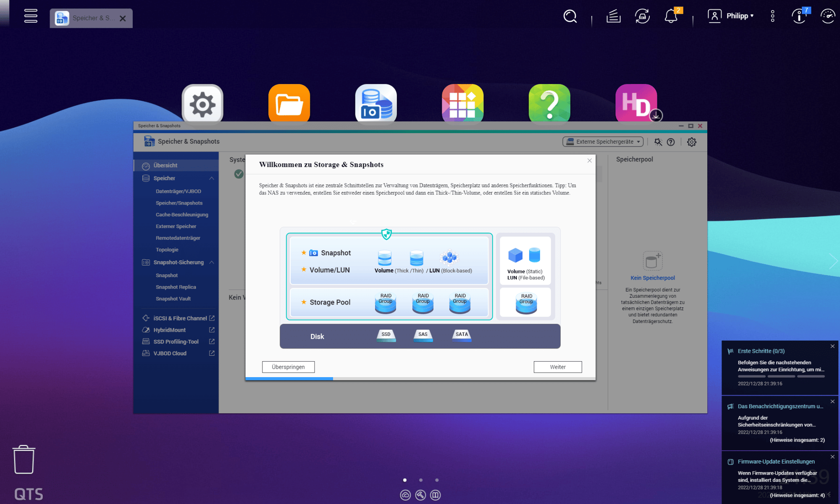840x504 pixels.
Task: Select the second desktop page dot
Action: [x=421, y=480]
